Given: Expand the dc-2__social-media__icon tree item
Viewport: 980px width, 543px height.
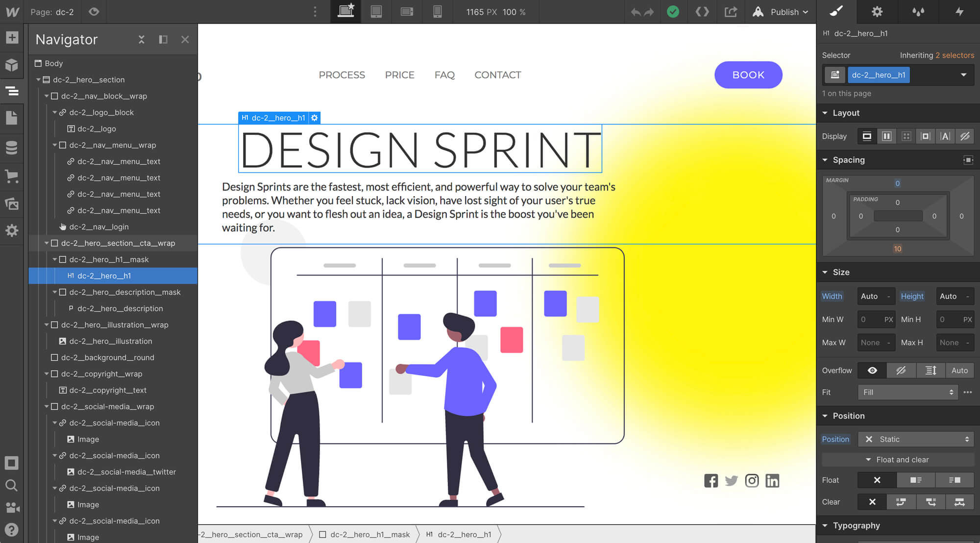Looking at the screenshot, I should point(55,422).
